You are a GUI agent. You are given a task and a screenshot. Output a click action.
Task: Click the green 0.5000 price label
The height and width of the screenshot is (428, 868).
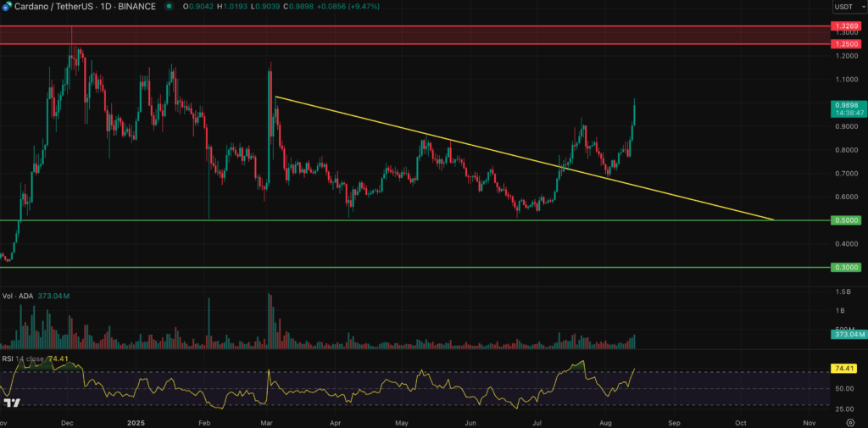coord(845,220)
